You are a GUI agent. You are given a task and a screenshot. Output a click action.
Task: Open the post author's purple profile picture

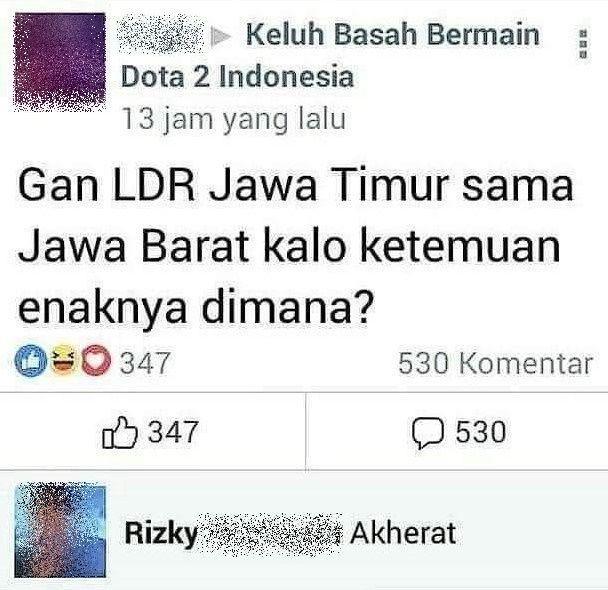[x=60, y=62]
